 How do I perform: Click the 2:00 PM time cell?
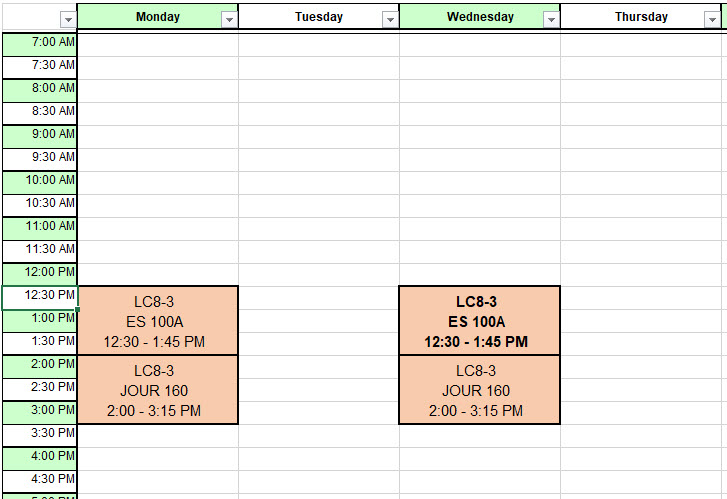click(x=40, y=367)
